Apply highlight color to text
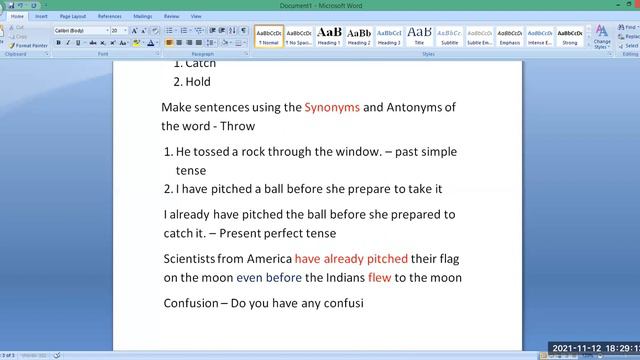640x360 pixels. pyautogui.click(x=136, y=43)
